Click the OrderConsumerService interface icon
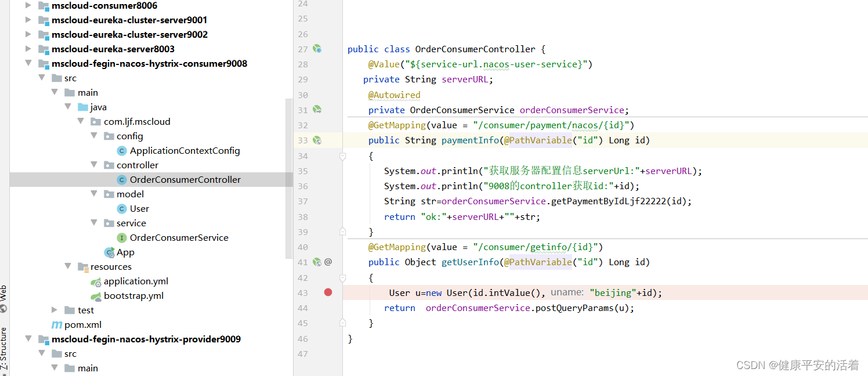Screen dimensions: 868x376 coord(121,237)
